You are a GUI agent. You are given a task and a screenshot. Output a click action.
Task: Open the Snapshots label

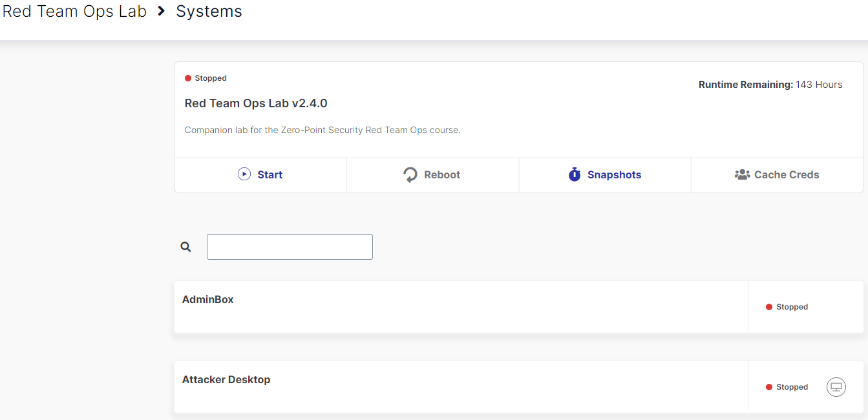614,174
